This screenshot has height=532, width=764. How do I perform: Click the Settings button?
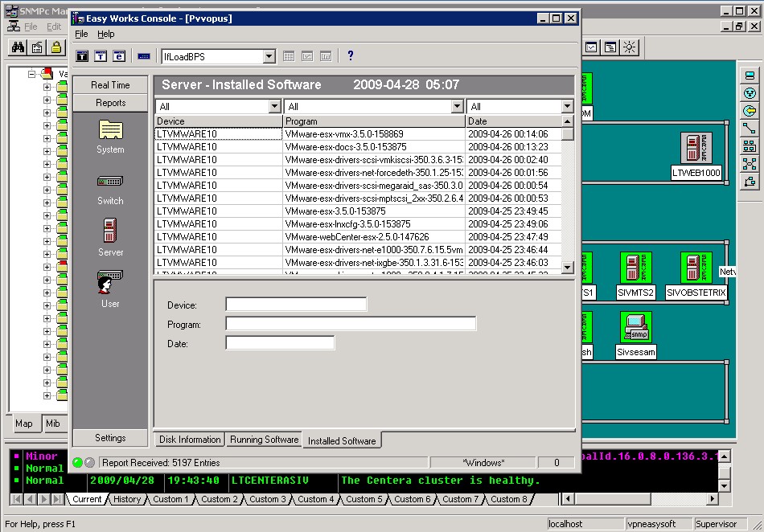(x=110, y=437)
